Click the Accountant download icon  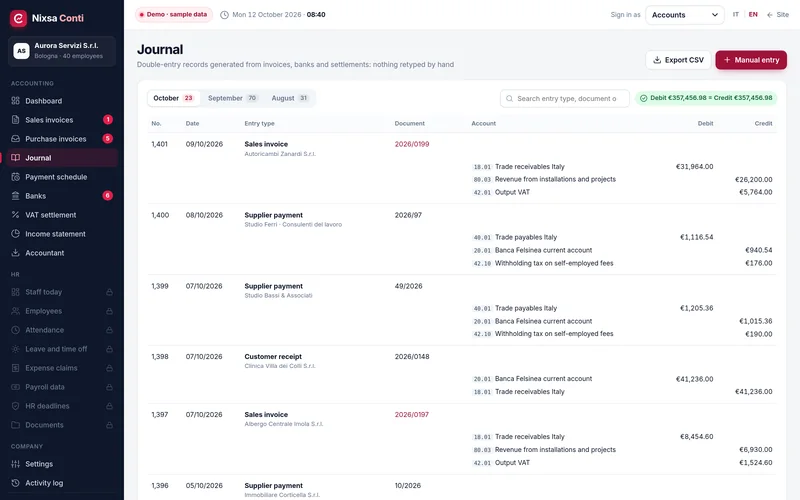[x=15, y=253]
